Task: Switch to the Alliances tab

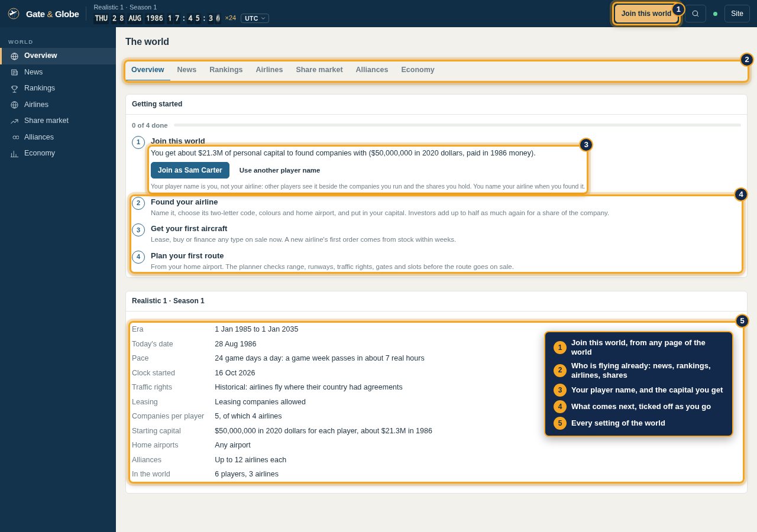Action: [372, 70]
